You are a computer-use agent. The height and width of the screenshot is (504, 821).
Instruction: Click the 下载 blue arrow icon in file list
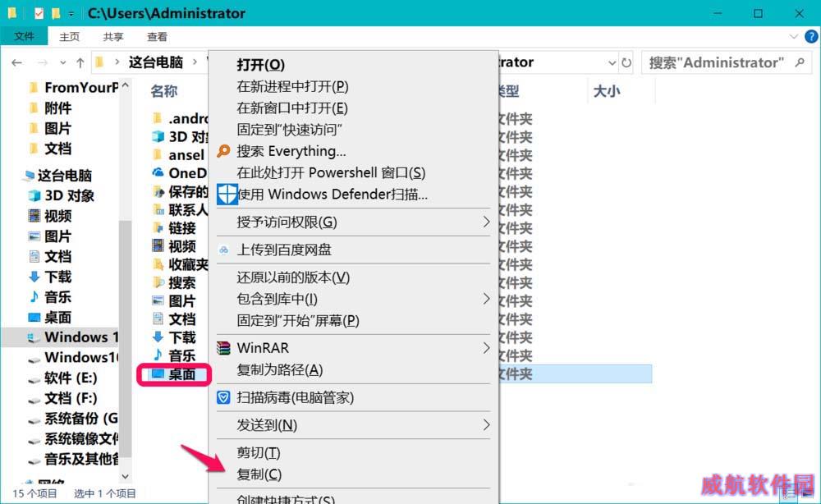[x=158, y=337]
